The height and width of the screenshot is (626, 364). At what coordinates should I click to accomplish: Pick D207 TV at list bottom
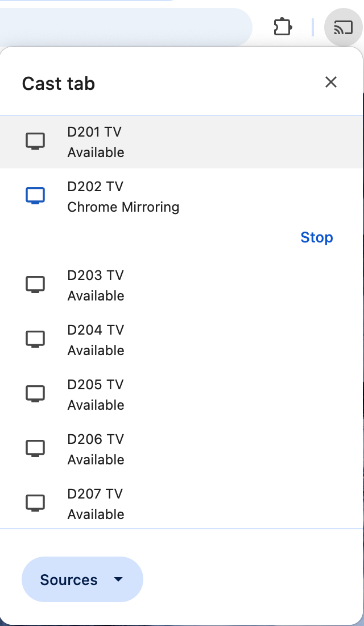[x=181, y=503]
